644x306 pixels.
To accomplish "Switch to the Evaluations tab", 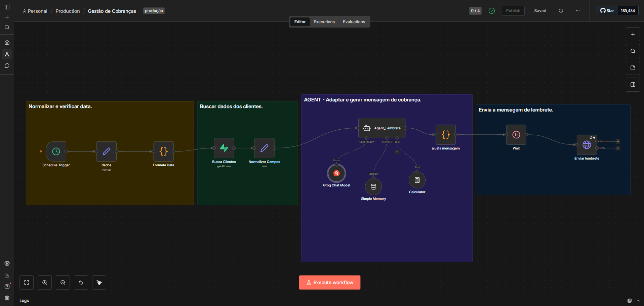I will (x=354, y=22).
